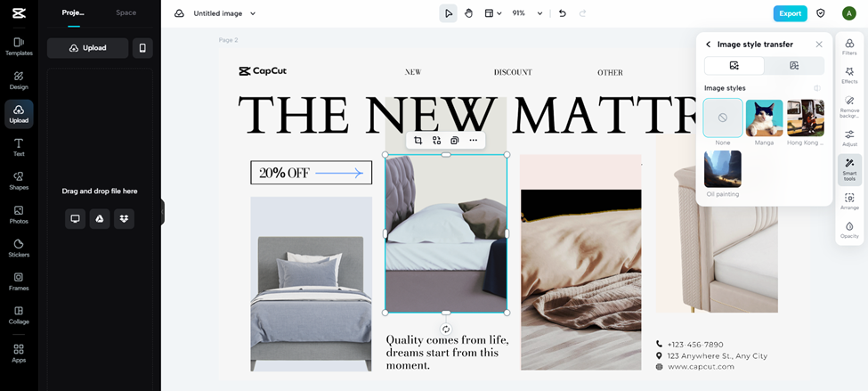The image size is (868, 391).
Task: Apply the Manga image style
Action: (x=764, y=118)
